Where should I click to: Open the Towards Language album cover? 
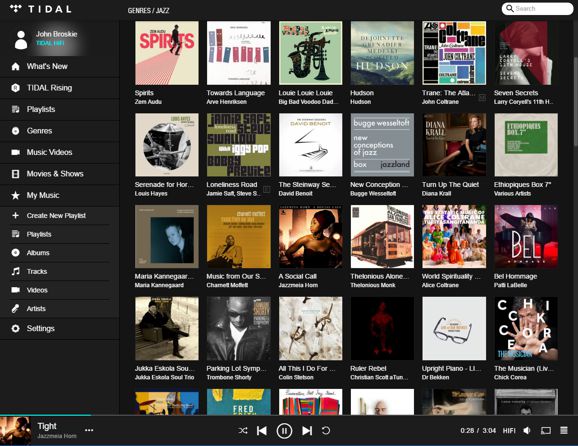click(x=238, y=53)
